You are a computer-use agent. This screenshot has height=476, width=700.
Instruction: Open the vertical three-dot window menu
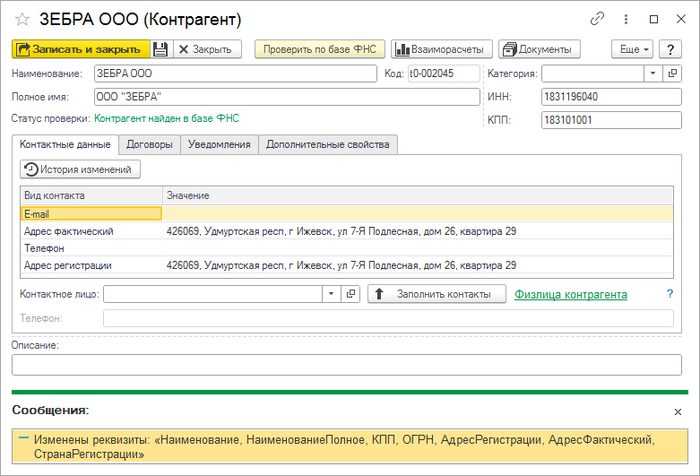(x=626, y=19)
